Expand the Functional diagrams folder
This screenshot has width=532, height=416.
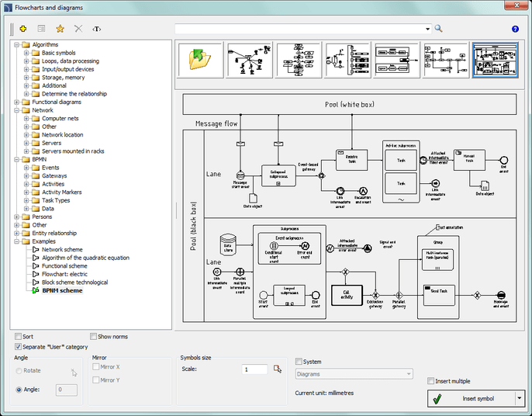16,102
